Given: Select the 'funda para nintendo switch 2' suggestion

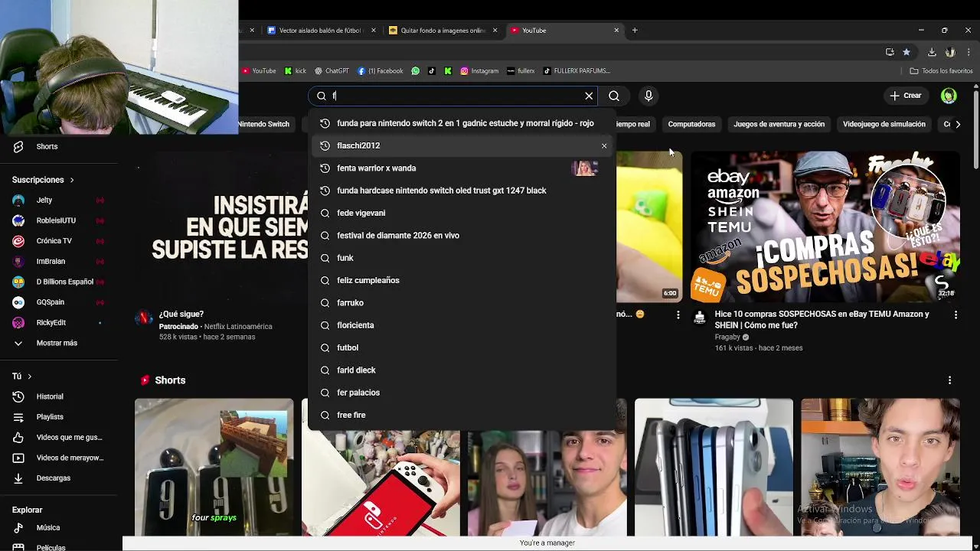Looking at the screenshot, I should point(462,123).
